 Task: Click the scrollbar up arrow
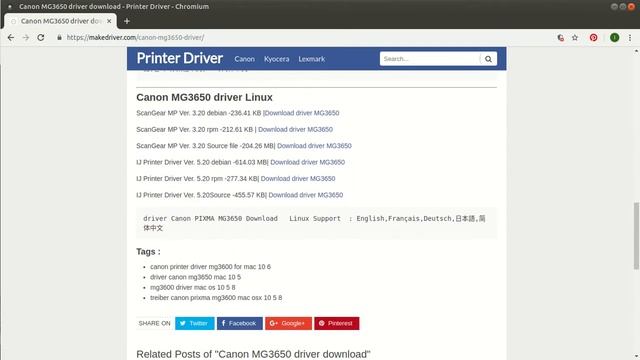coord(636,51)
